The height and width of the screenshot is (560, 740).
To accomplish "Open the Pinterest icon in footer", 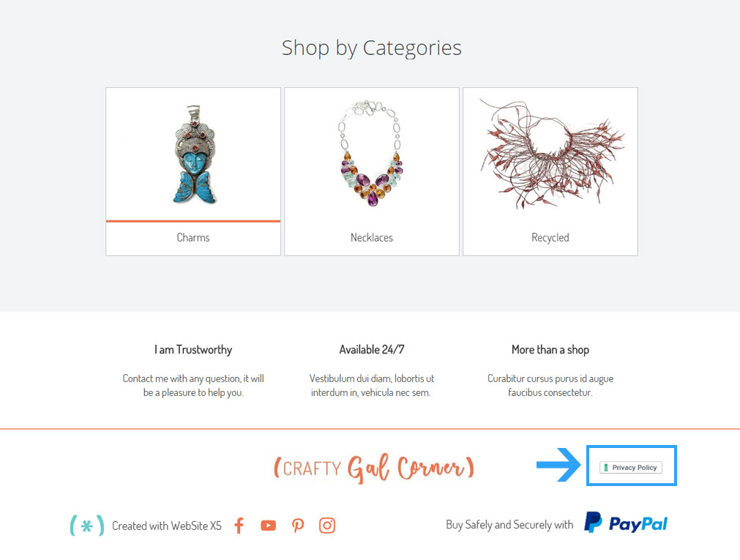I will pyautogui.click(x=298, y=525).
